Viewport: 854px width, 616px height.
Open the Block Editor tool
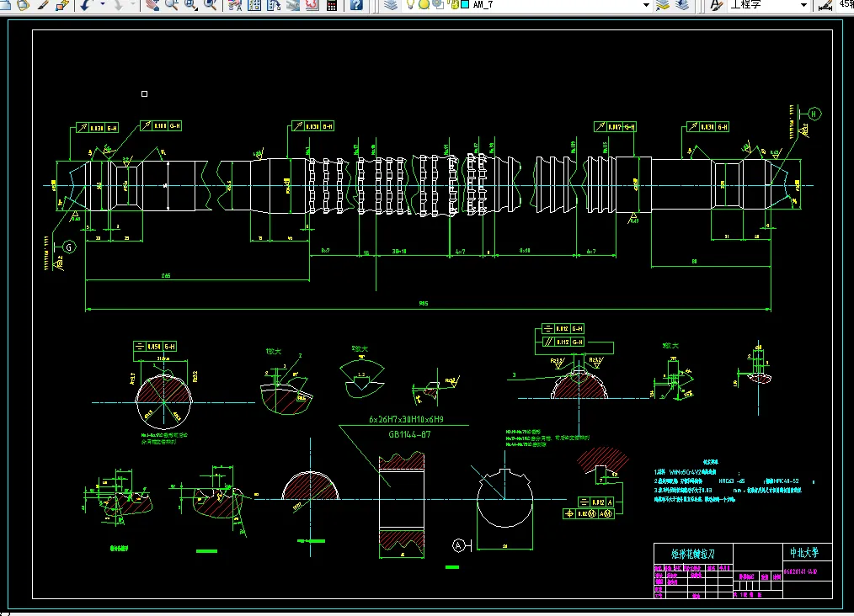62,5
